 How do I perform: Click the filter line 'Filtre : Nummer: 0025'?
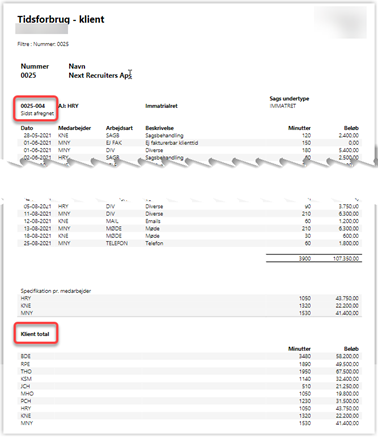[x=43, y=44]
